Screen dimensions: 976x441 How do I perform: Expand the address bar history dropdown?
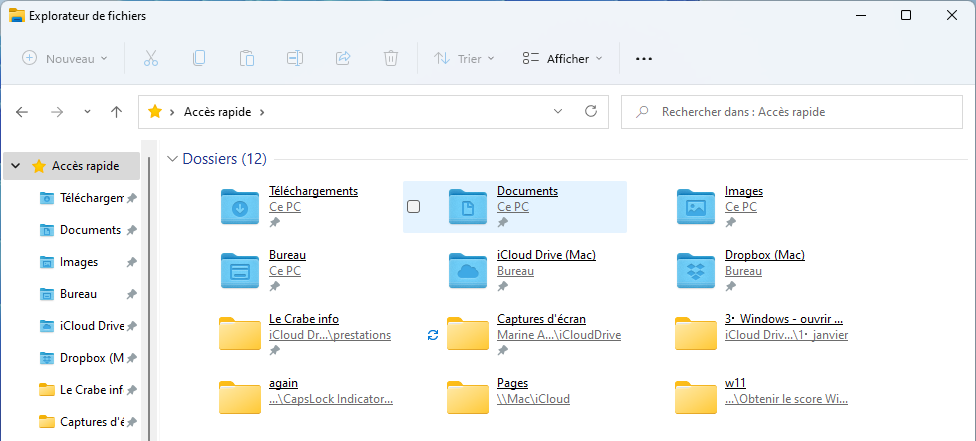point(558,111)
